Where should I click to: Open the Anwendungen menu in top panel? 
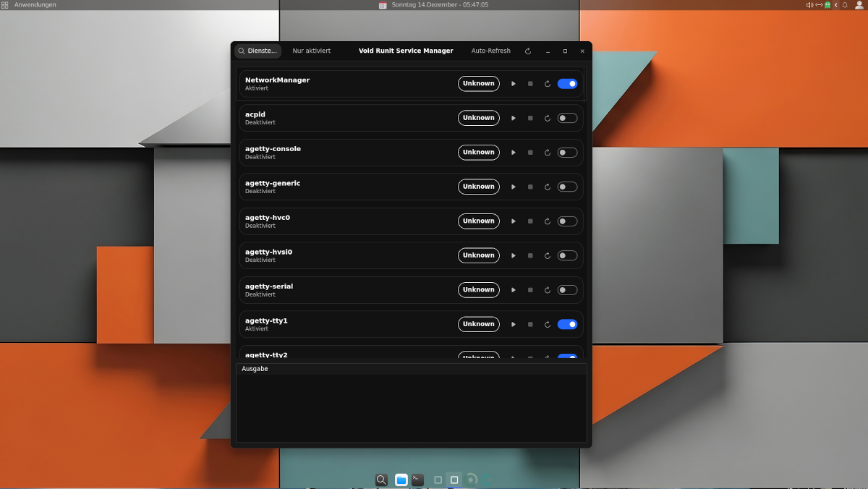29,5
